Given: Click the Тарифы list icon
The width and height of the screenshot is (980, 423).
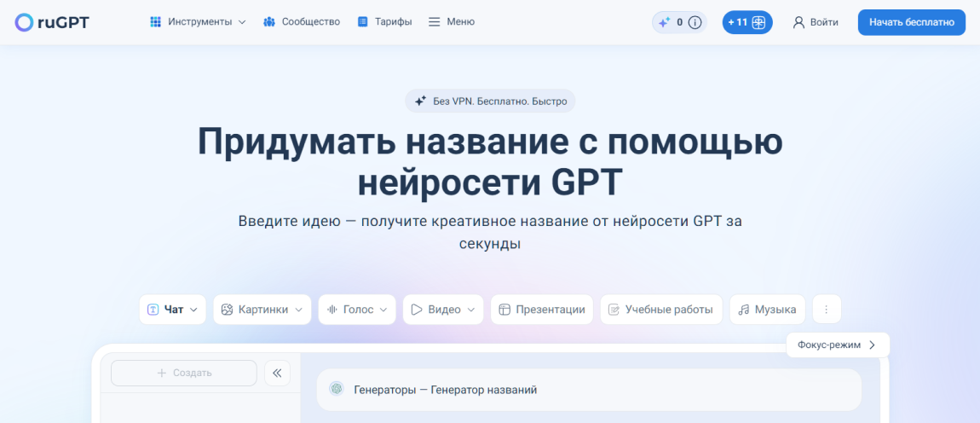Looking at the screenshot, I should [362, 22].
